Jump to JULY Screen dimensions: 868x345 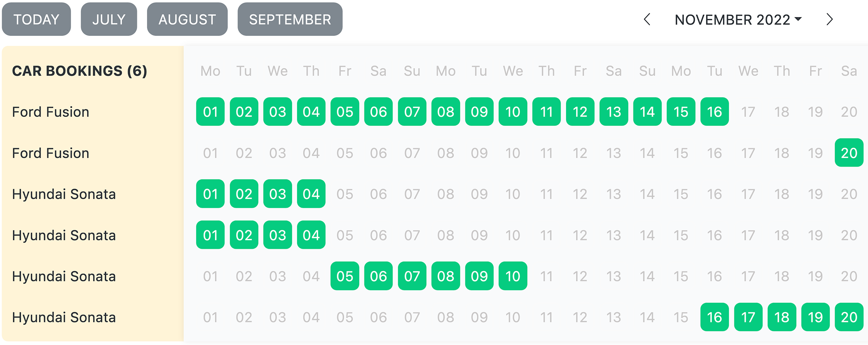coord(109,19)
